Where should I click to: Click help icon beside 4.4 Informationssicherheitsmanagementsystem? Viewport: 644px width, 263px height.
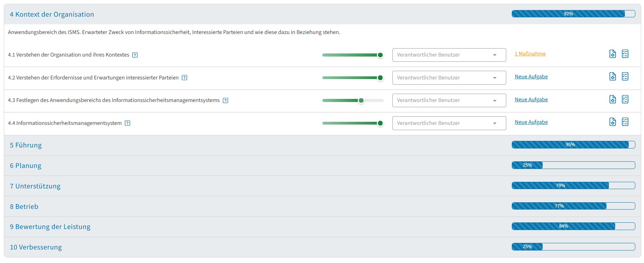click(x=127, y=123)
